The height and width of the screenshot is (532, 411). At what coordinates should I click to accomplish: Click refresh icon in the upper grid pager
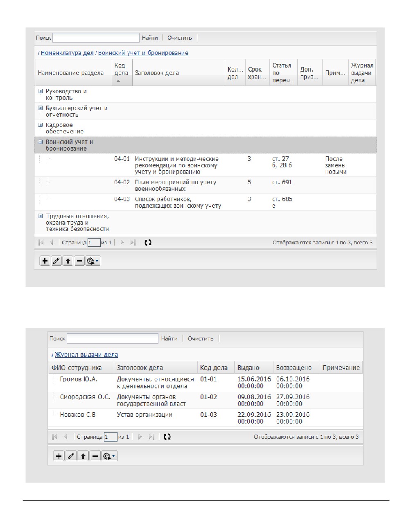(148, 242)
